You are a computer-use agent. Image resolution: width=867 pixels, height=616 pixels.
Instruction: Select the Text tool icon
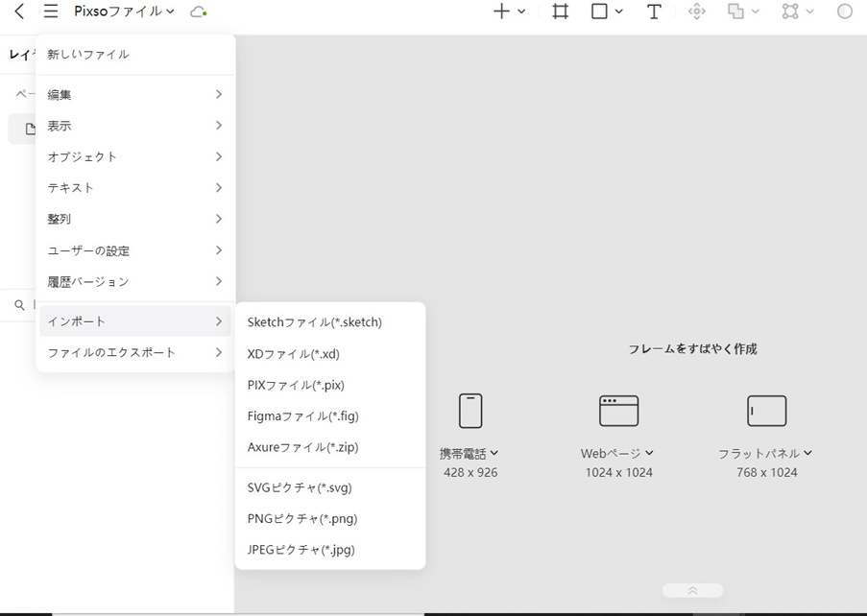(654, 12)
